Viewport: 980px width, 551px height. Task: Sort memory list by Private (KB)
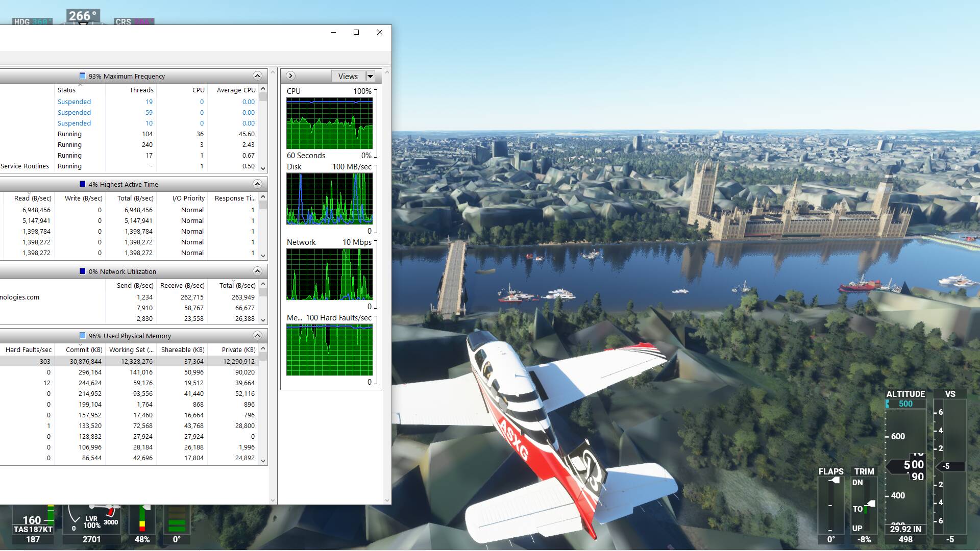pos(233,349)
